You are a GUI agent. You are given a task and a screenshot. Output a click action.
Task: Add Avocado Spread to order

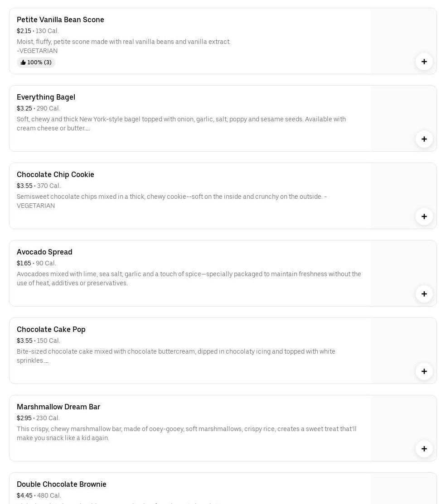click(424, 294)
